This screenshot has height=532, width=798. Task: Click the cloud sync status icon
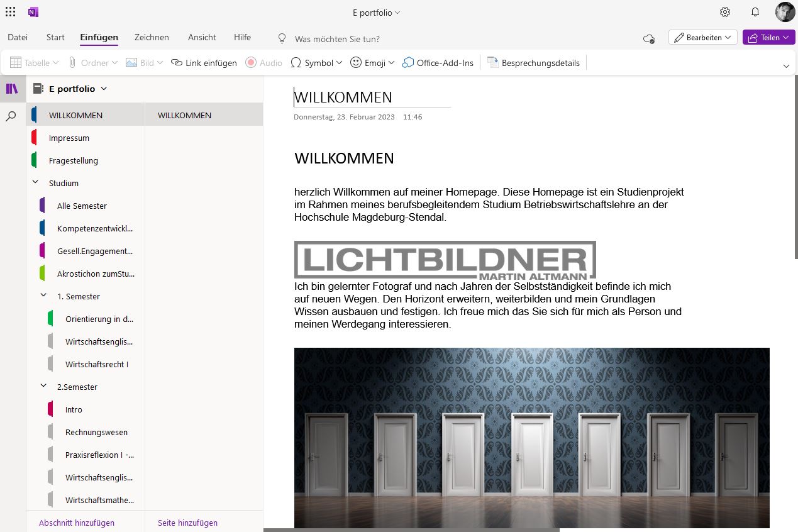coord(649,38)
